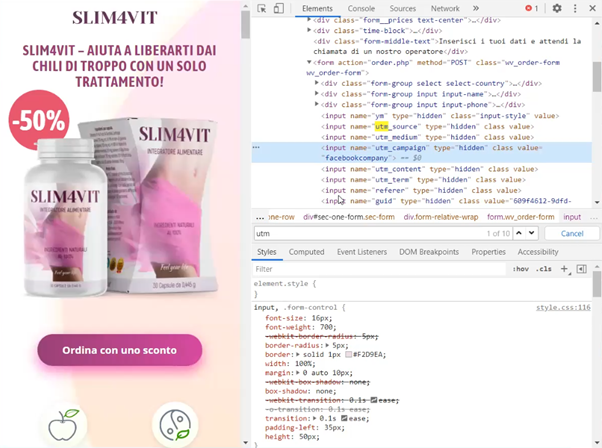The width and height of the screenshot is (602, 448).
Task: Open the Event Listeners tab
Action: tap(362, 252)
